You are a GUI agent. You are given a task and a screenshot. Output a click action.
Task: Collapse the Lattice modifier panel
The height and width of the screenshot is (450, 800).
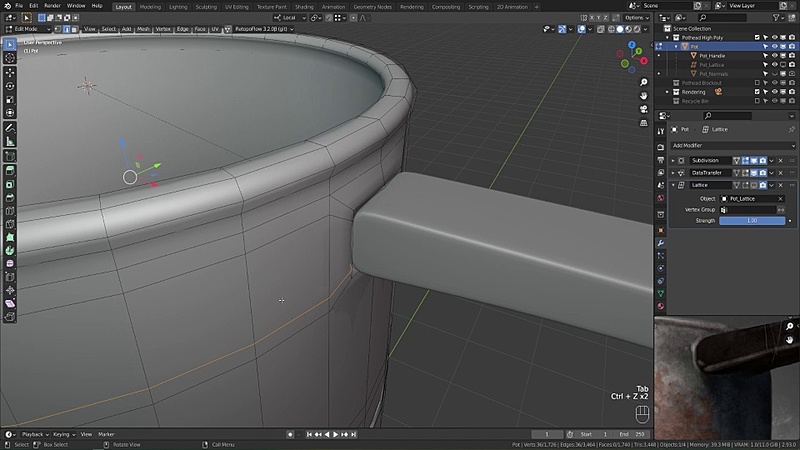click(673, 185)
